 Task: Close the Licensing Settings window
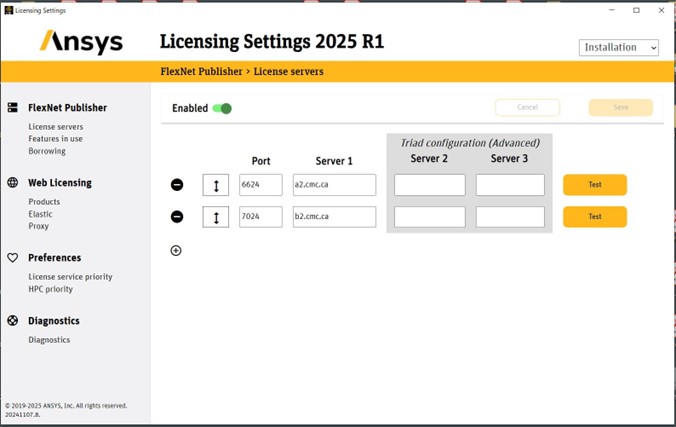[x=661, y=10]
